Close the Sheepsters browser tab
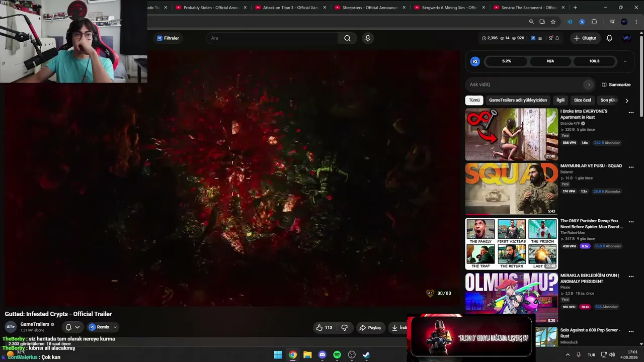644x362 pixels. [404, 8]
